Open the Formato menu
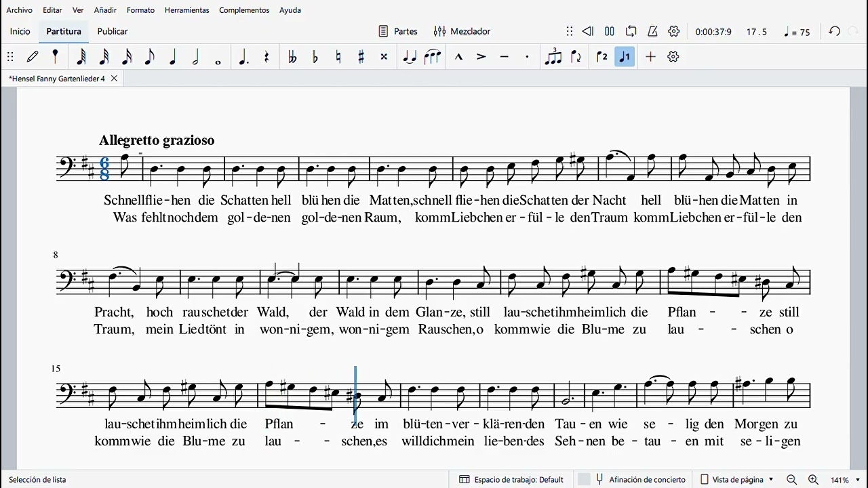868x488 pixels. click(140, 10)
